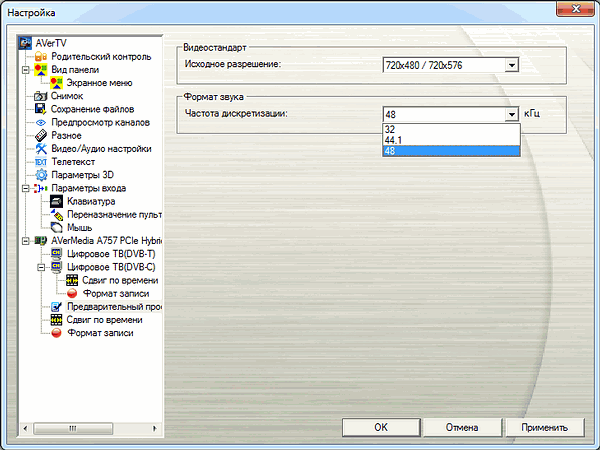Click the Сохранение файлов disk icon
The width and height of the screenshot is (600, 450).
(x=41, y=109)
